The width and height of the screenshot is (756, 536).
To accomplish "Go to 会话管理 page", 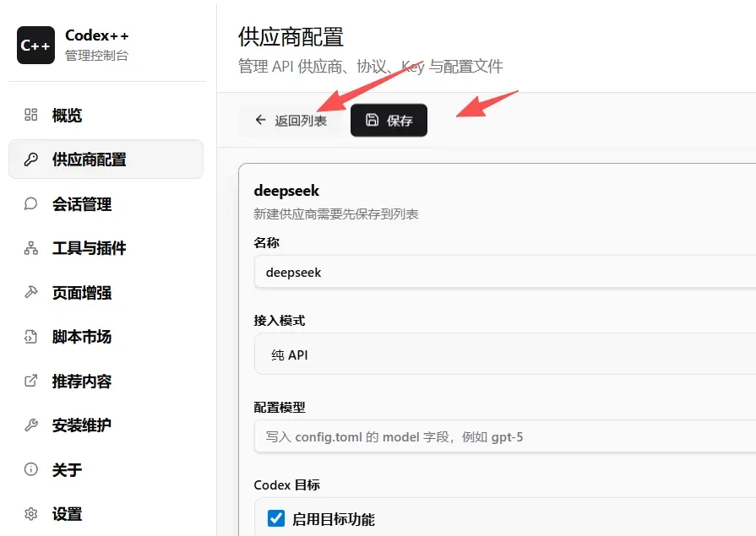I will [106, 203].
